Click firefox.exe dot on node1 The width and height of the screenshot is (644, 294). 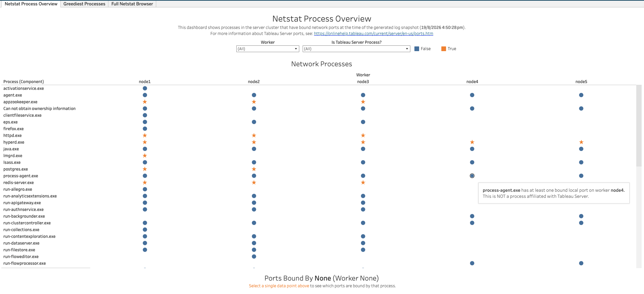145,129
